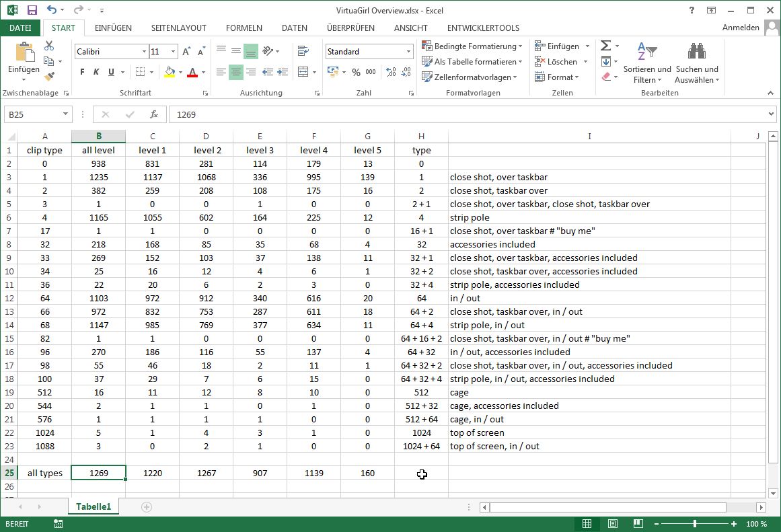
Task: Expand Zellenformatvorlagen gallery
Action: click(x=470, y=77)
